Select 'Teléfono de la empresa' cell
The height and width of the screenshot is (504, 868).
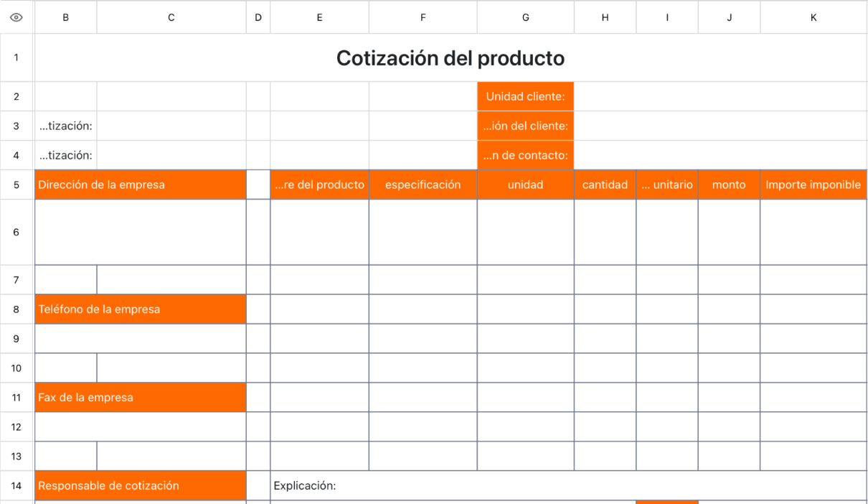point(141,309)
